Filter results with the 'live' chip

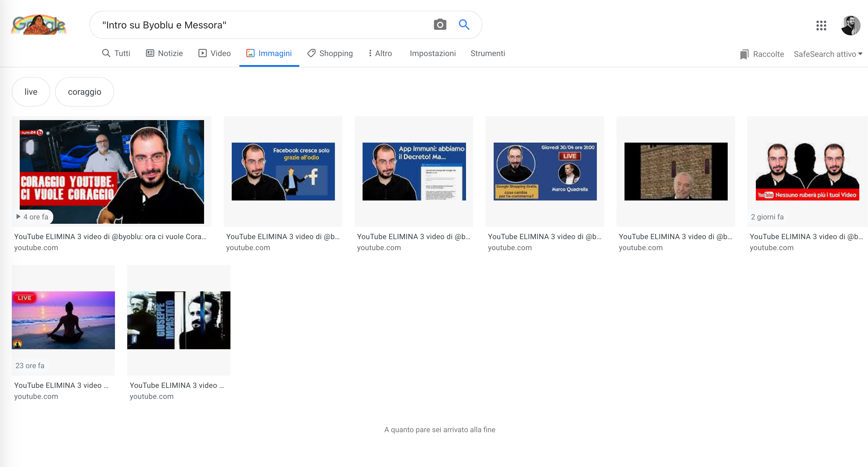(31, 92)
